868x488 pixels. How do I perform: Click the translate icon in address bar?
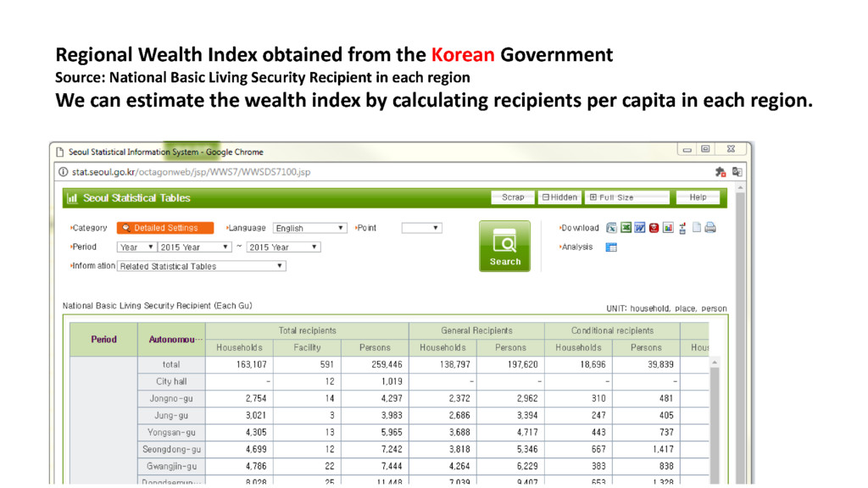click(737, 172)
